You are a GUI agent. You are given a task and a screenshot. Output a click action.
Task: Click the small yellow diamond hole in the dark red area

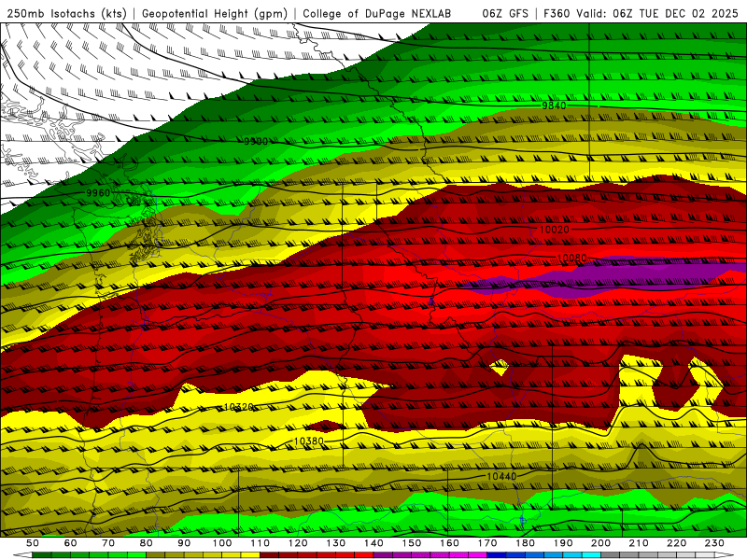tap(500, 367)
